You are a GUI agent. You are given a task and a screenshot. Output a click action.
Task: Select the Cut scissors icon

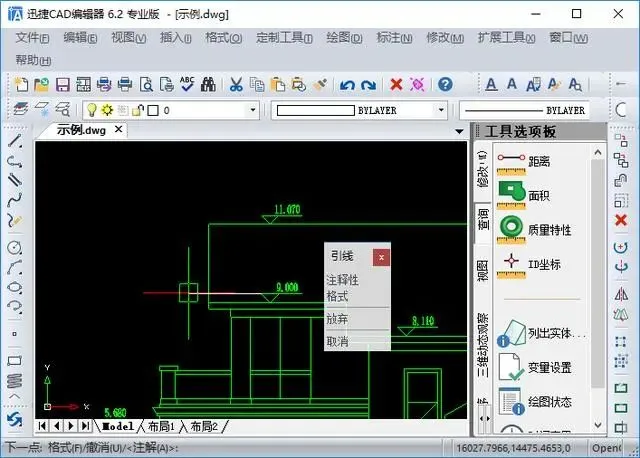click(x=236, y=84)
